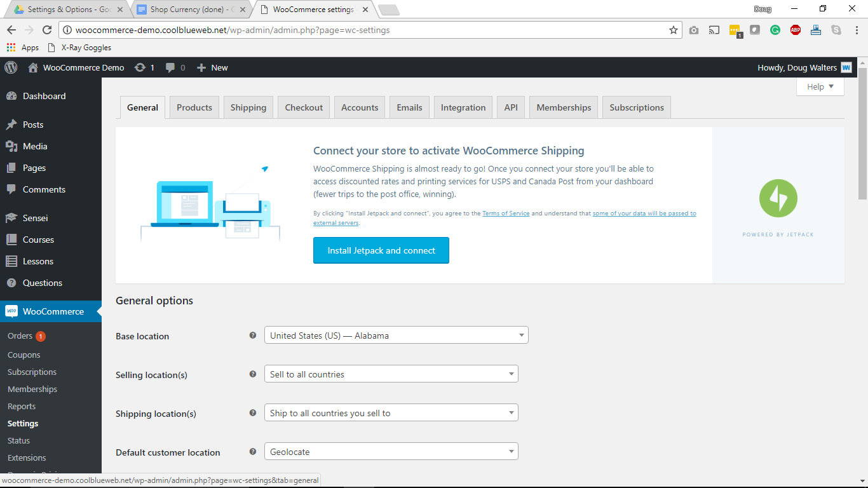Open the Default customer location dropdown
868x488 pixels.
[391, 452]
